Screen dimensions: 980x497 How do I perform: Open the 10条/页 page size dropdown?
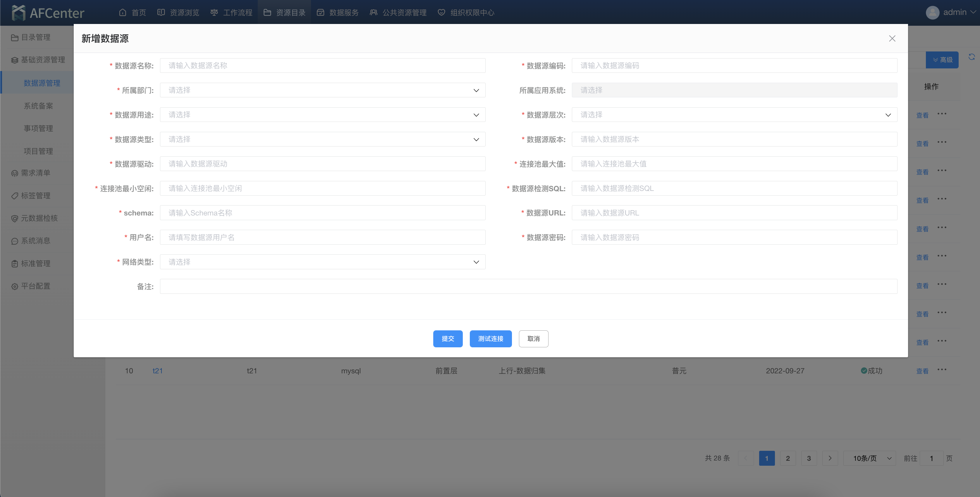point(870,458)
